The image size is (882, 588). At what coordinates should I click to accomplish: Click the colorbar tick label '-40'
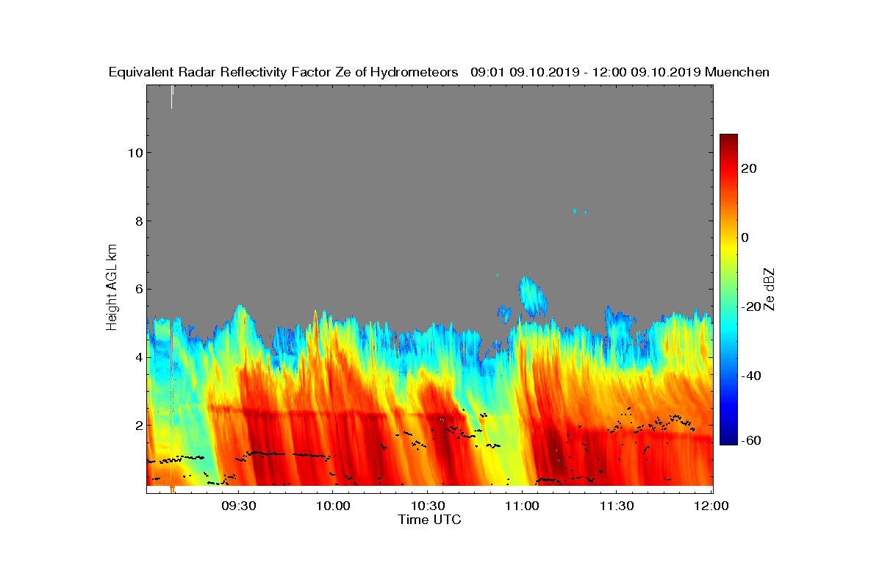751,376
